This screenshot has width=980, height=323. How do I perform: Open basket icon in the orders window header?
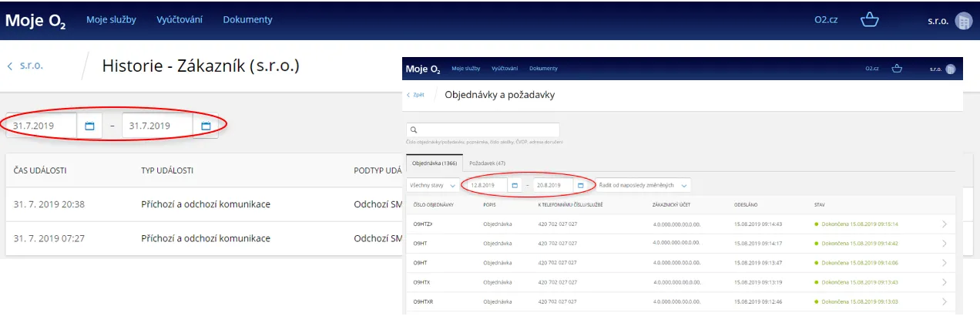point(897,69)
